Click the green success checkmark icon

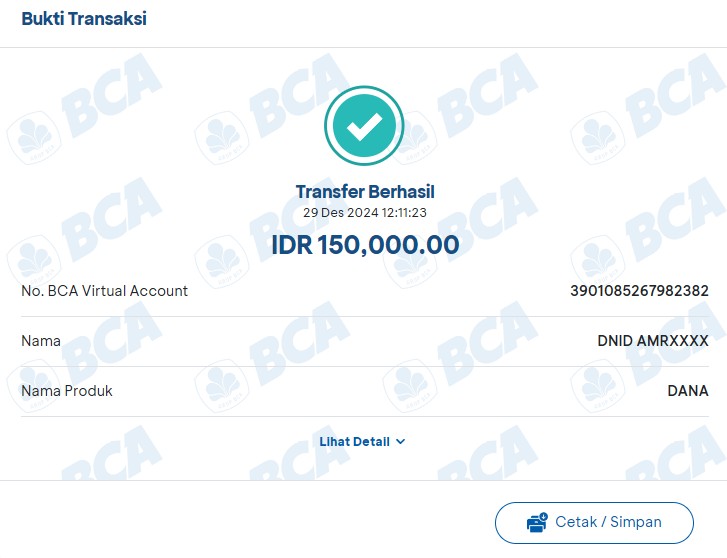(x=364, y=126)
